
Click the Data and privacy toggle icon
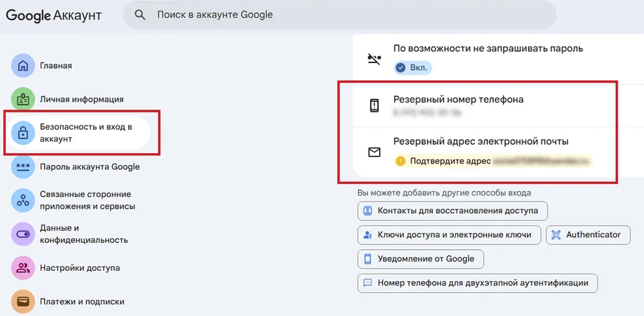click(x=23, y=234)
